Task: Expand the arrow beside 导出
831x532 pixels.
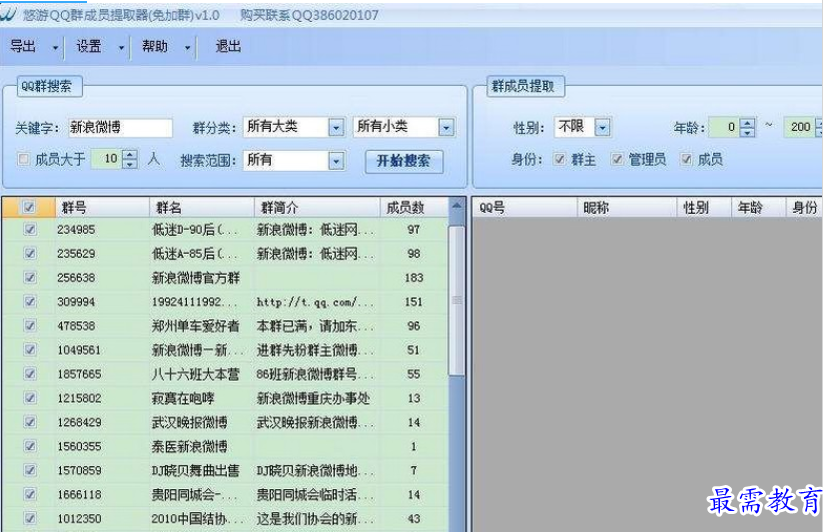Action: tap(55, 48)
